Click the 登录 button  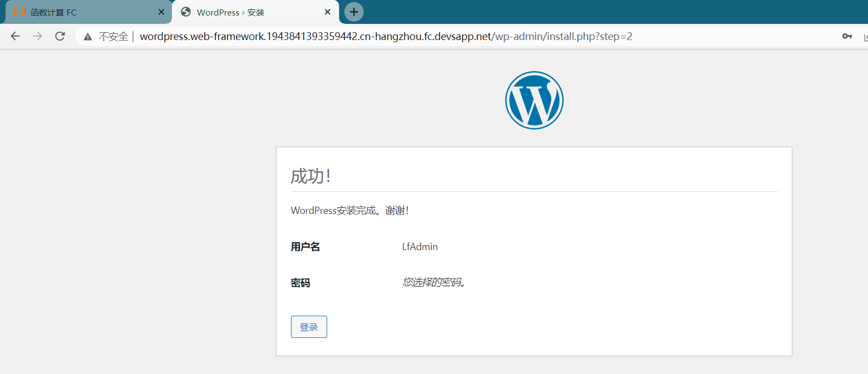[x=309, y=327]
